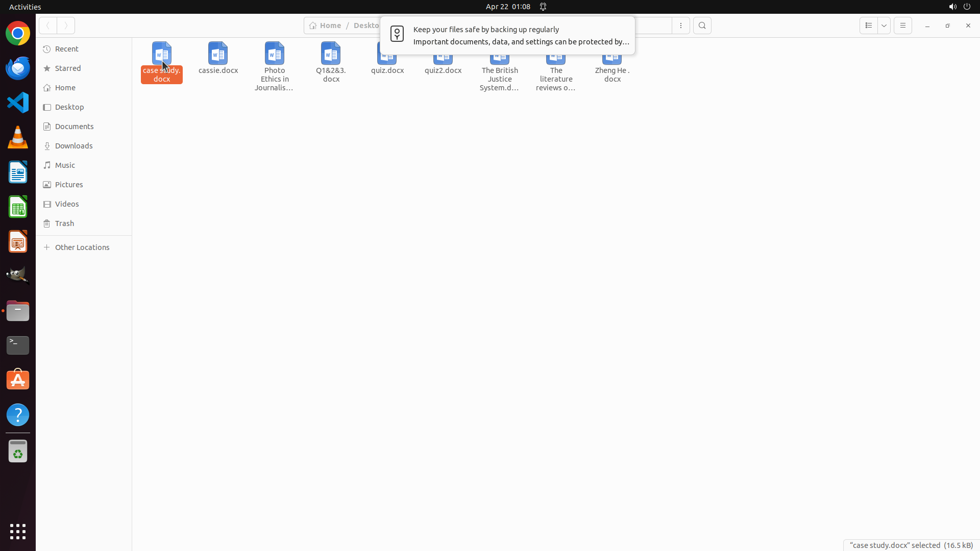Go back with the previous arrow
The height and width of the screenshot is (551, 980).
(x=48, y=26)
